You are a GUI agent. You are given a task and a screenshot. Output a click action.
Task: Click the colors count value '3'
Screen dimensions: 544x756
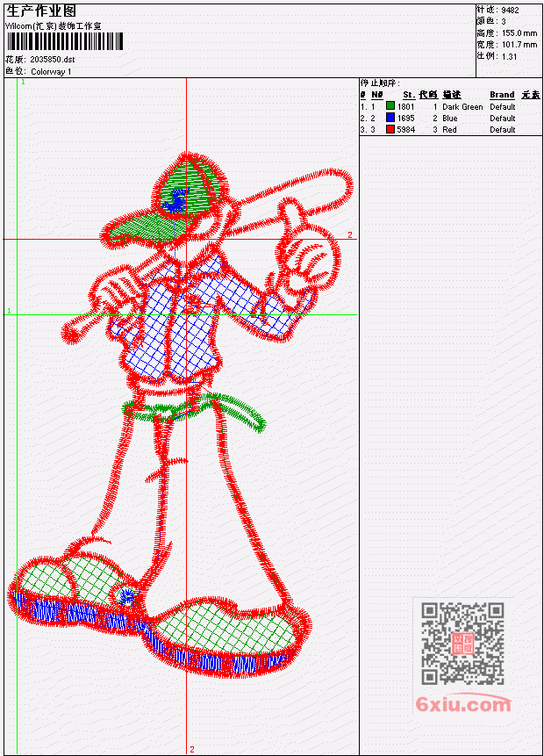(504, 21)
